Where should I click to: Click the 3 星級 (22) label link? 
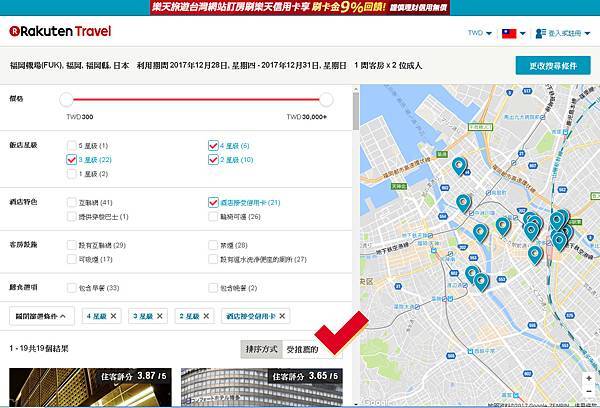click(95, 160)
